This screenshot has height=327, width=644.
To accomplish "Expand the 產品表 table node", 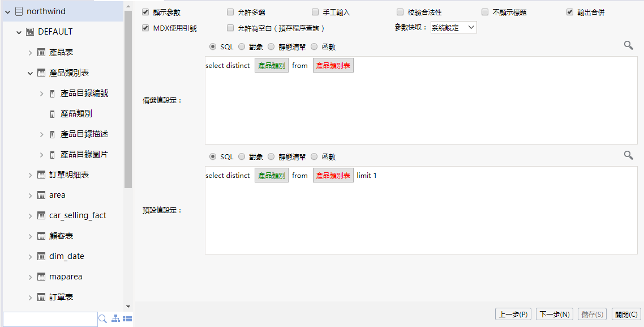I will [30, 53].
